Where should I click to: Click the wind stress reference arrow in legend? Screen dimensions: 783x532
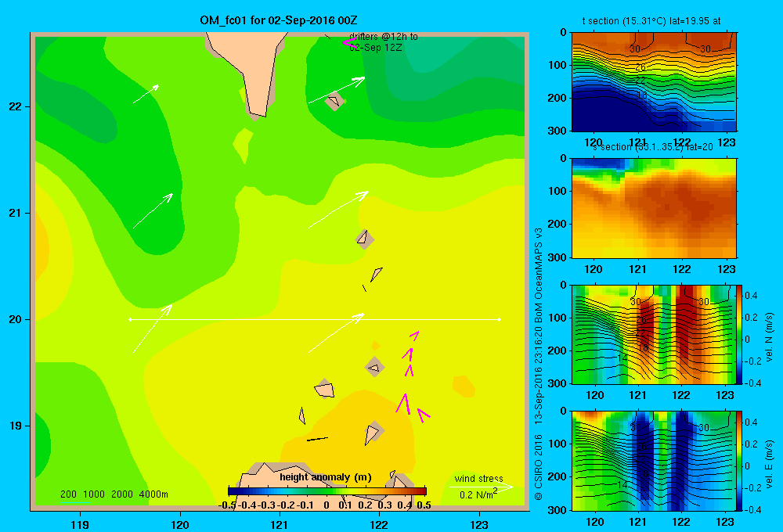482,486
